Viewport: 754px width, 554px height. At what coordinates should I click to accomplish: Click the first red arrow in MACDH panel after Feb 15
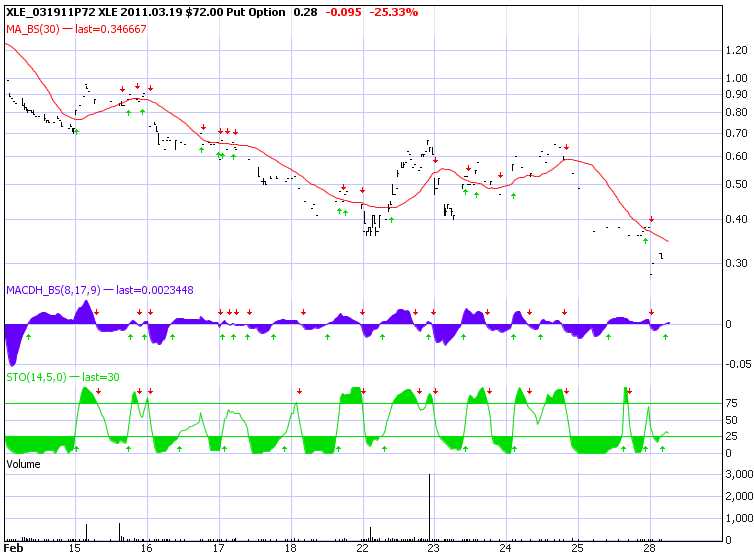(x=97, y=312)
